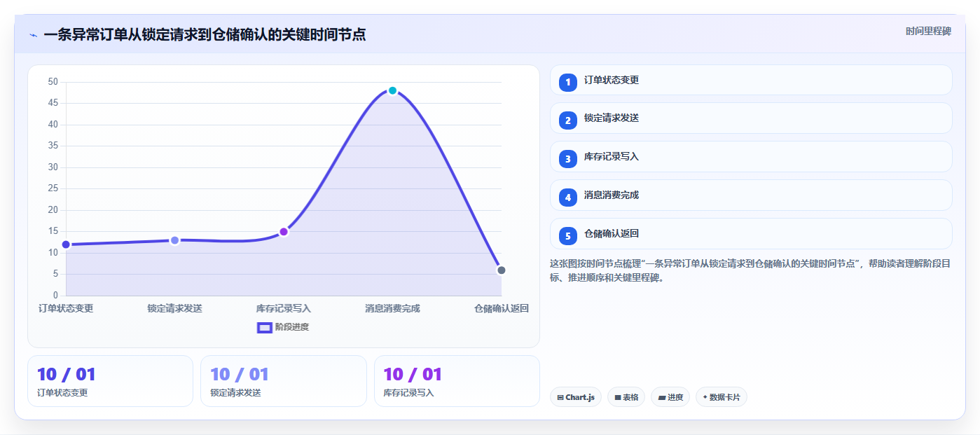The height and width of the screenshot is (435, 980).
Task: Click the description paragraph starting 这张图按时间节点梳理
Action: tap(750, 270)
